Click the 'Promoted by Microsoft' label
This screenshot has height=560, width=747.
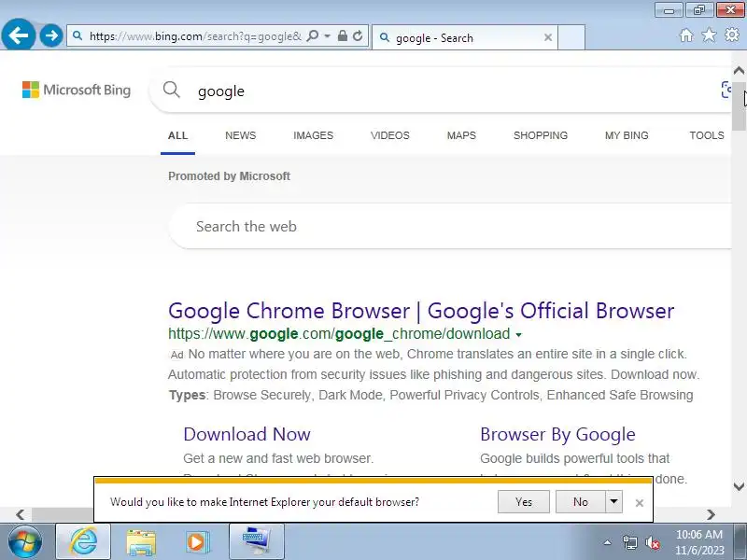point(229,176)
